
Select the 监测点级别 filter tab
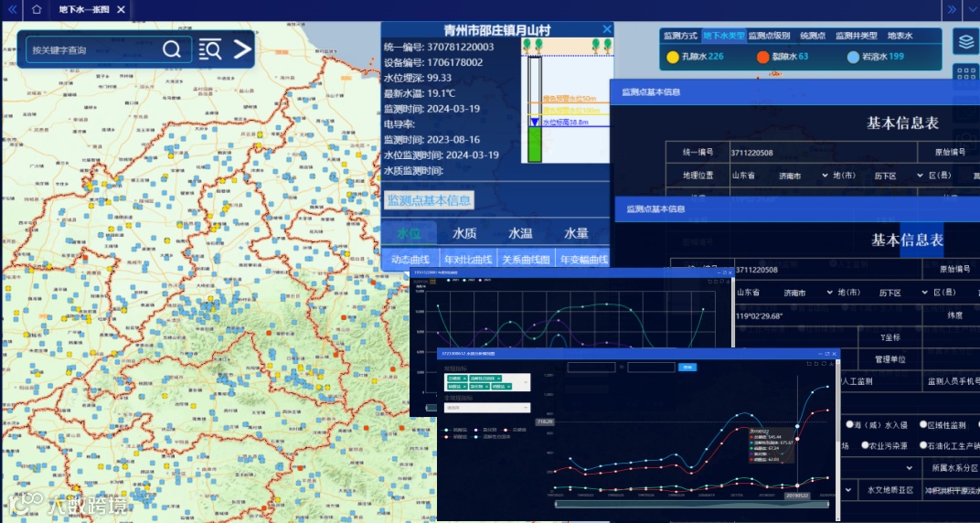tap(769, 36)
